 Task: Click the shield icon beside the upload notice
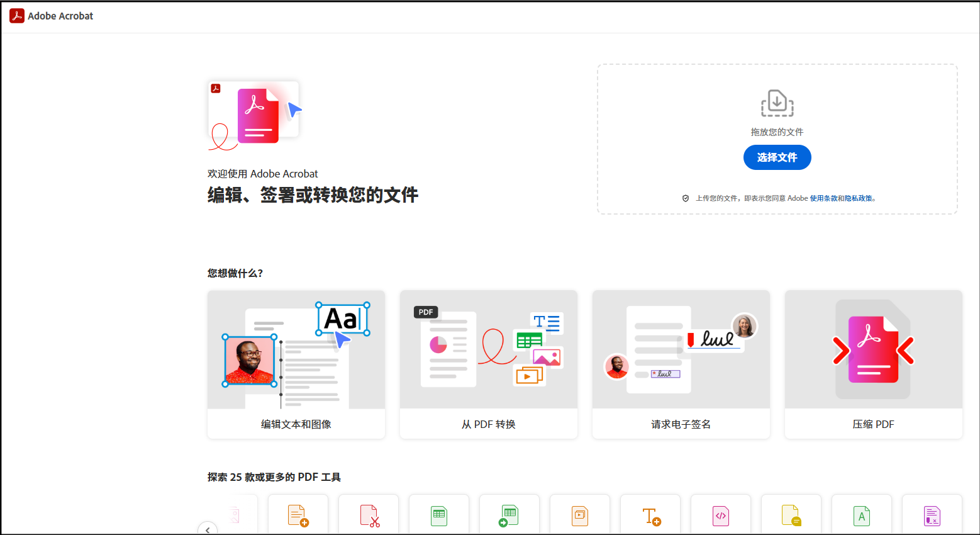[x=686, y=198]
